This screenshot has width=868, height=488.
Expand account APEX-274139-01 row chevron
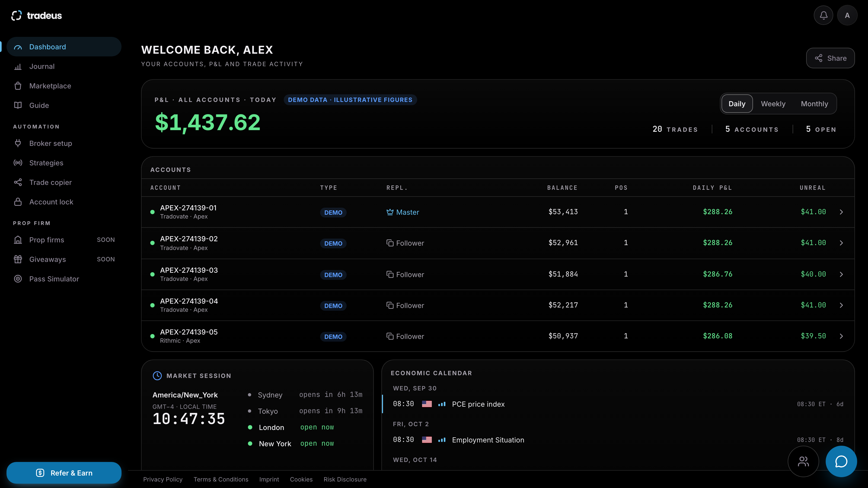(841, 212)
